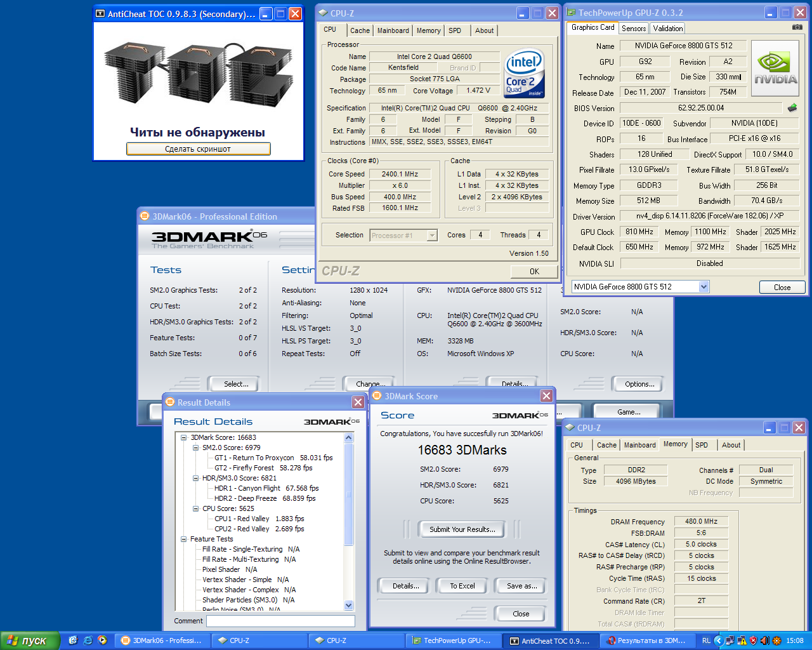Expand hidden tray icons arrow

(x=719, y=640)
